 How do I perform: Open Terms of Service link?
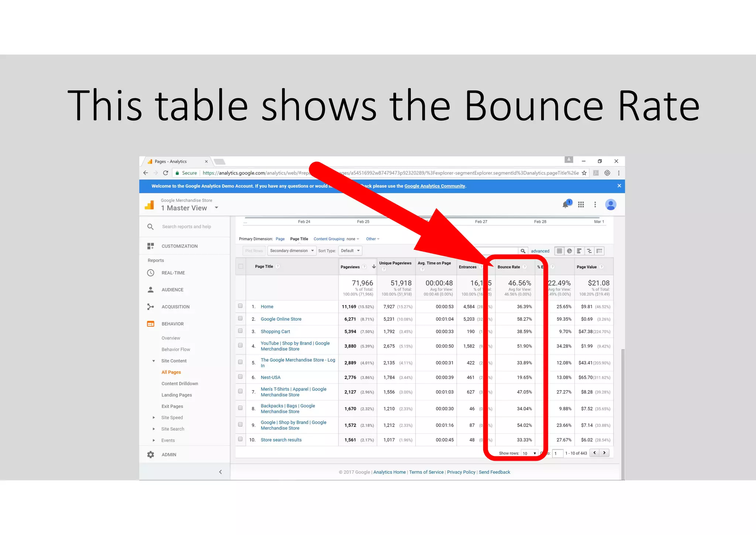coord(426,472)
